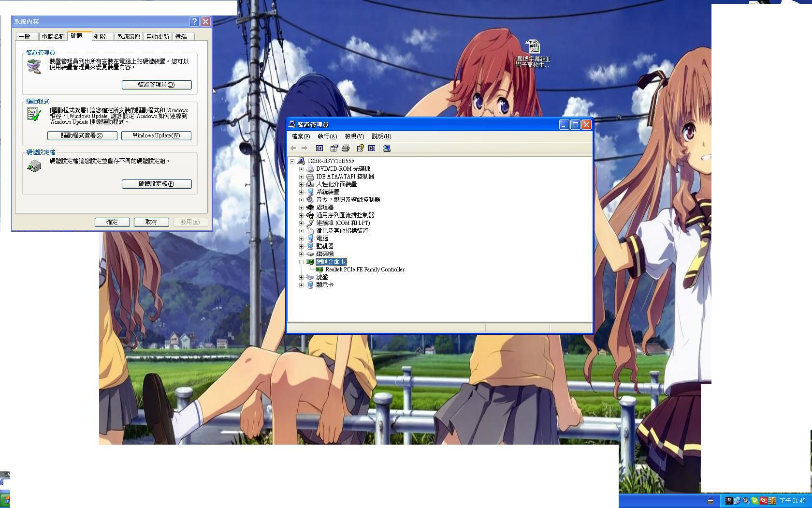Click the green checkmark shield tray icon
This screenshot has height=508, width=812.
(x=754, y=501)
